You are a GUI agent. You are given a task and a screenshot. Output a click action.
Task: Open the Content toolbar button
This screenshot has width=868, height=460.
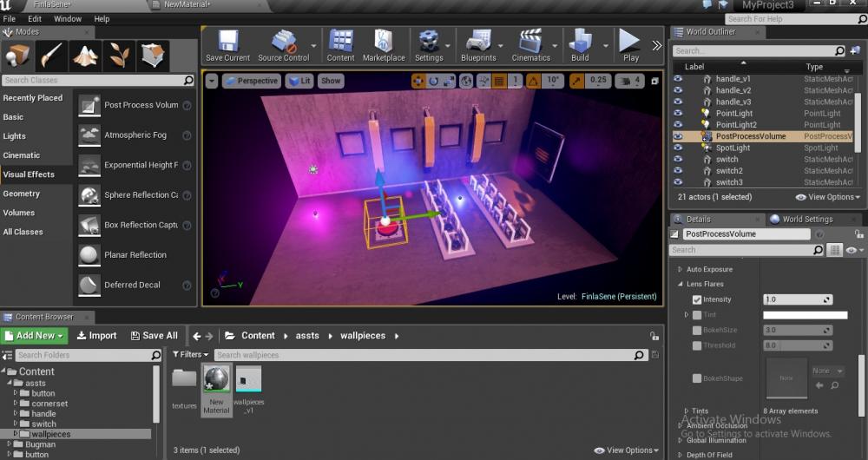coord(340,45)
